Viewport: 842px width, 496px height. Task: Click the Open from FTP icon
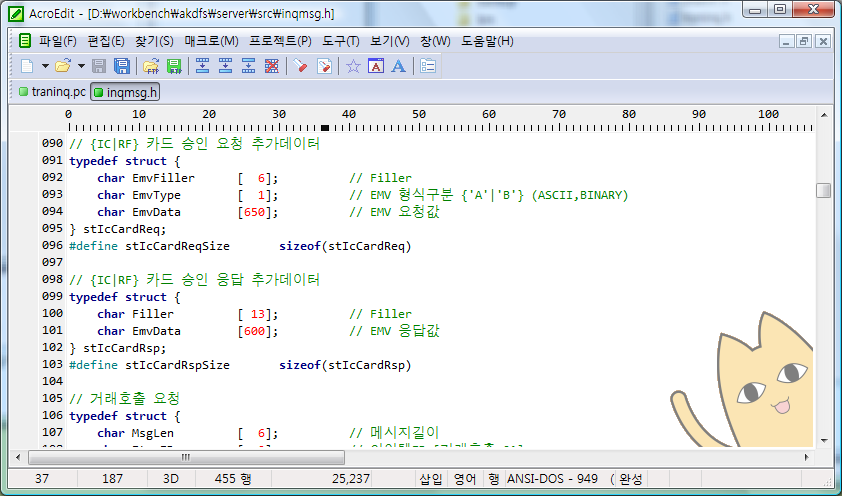[151, 66]
